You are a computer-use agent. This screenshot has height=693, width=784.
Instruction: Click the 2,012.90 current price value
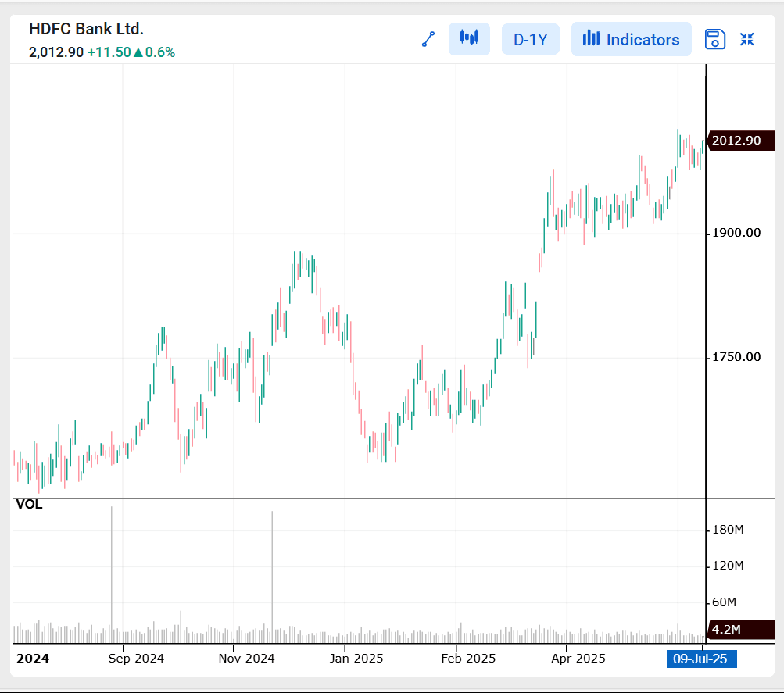pyautogui.click(x=56, y=52)
